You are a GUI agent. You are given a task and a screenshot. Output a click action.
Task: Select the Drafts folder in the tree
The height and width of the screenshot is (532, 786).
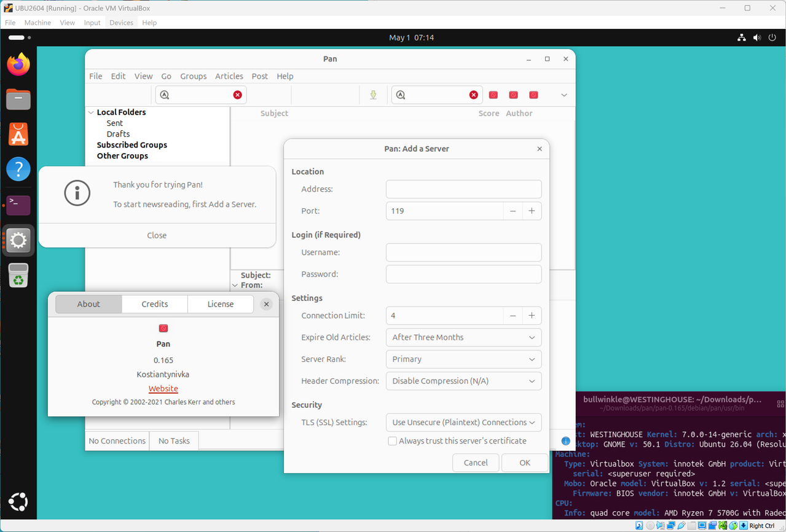point(118,134)
